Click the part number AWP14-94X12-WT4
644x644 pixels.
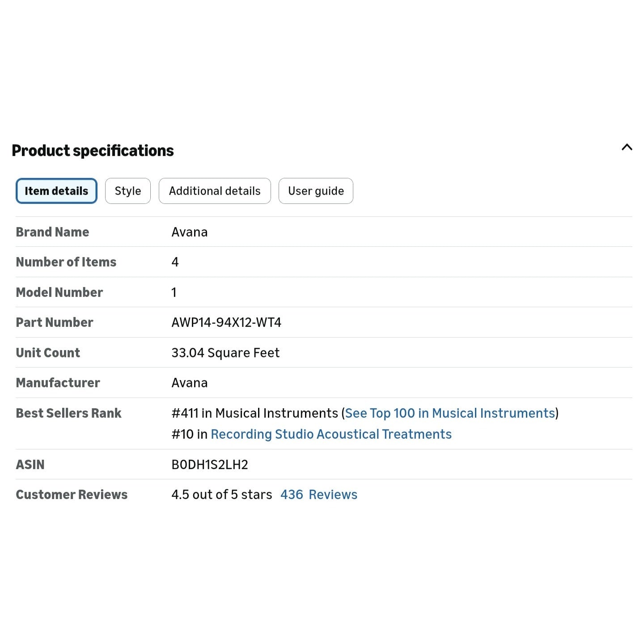[x=226, y=322]
